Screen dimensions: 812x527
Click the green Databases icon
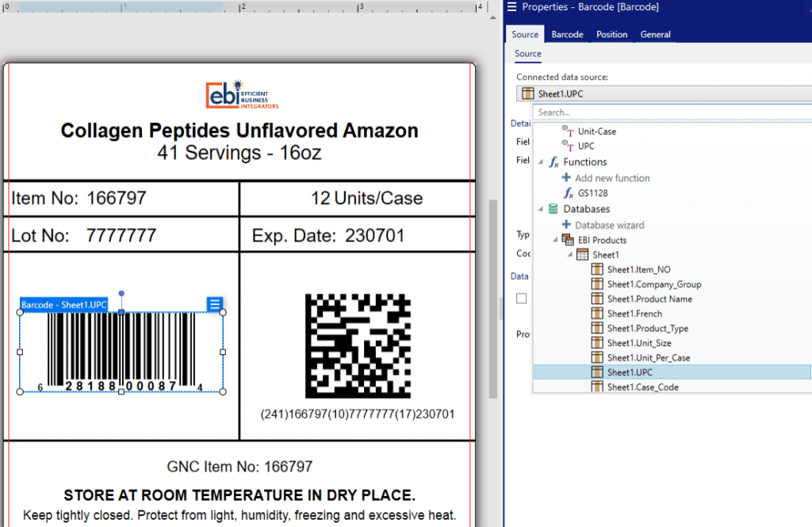tap(553, 209)
